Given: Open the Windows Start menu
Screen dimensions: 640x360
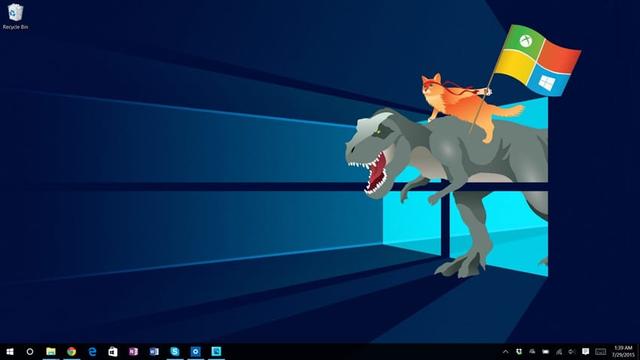Looking at the screenshot, I should [10, 351].
